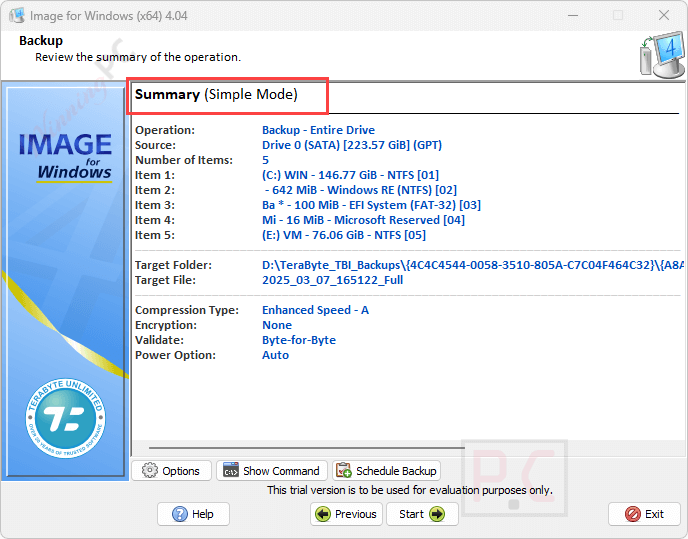The width and height of the screenshot is (688, 539).
Task: Click the trial version evaluation notice text
Action: [x=410, y=490]
